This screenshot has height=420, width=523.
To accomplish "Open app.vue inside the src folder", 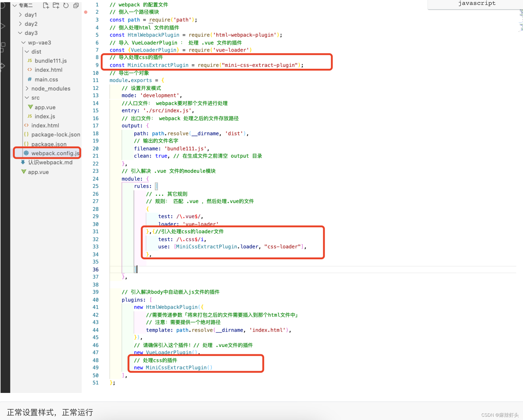I will pyautogui.click(x=45, y=107).
